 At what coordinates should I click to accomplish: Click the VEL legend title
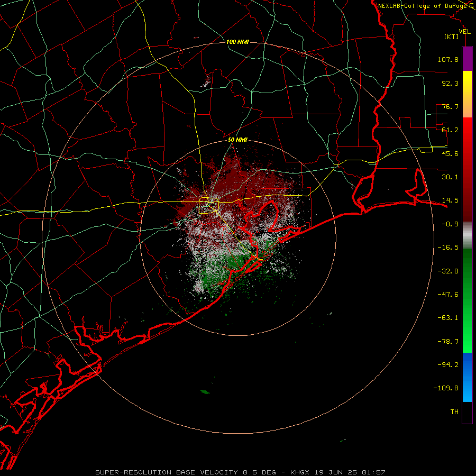click(464, 32)
